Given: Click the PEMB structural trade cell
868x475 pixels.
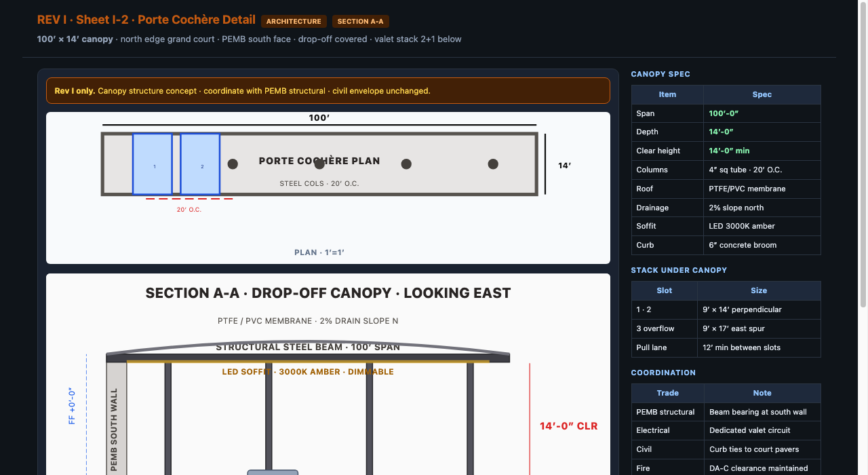Looking at the screenshot, I should (668, 412).
